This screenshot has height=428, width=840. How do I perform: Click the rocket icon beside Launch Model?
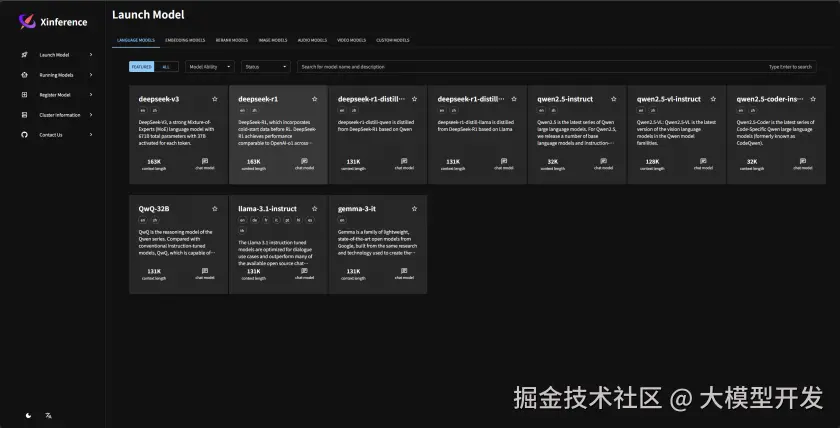coord(24,55)
